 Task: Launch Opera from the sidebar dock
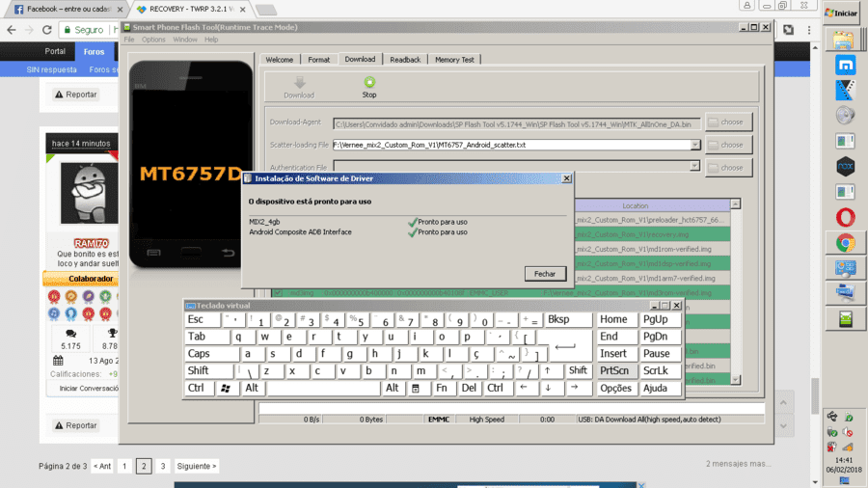[845, 217]
